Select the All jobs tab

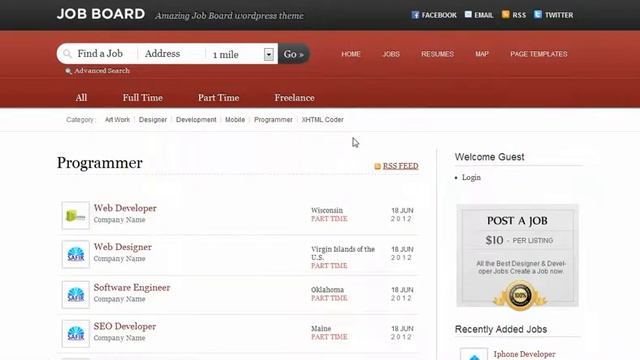(x=81, y=98)
